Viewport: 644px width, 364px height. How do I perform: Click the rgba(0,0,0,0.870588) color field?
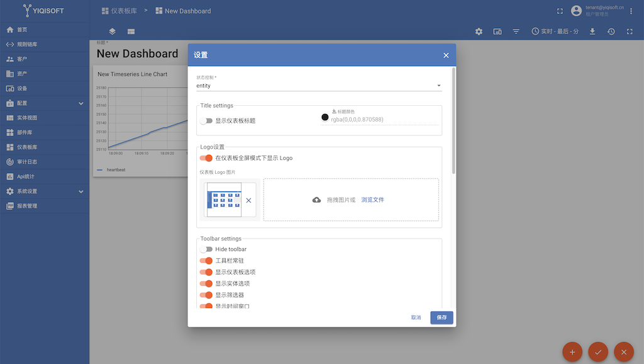(x=384, y=120)
